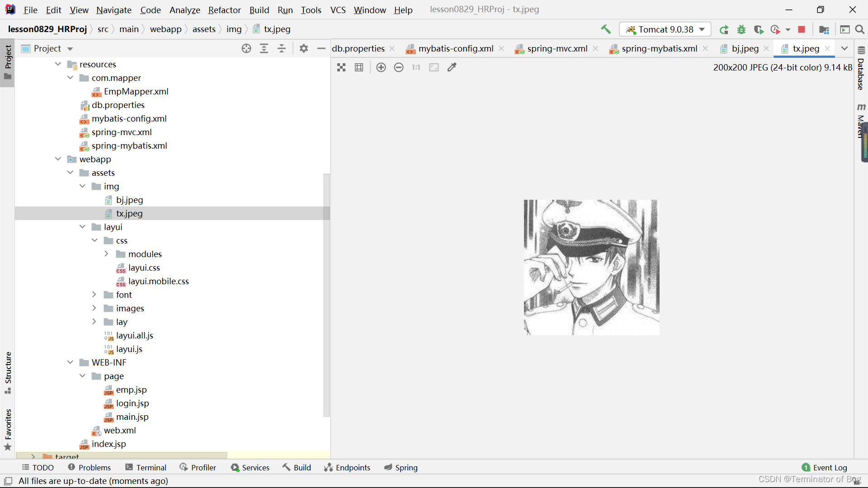Collapse All in Project panel
This screenshot has height=488, width=868.
pyautogui.click(x=282, y=48)
